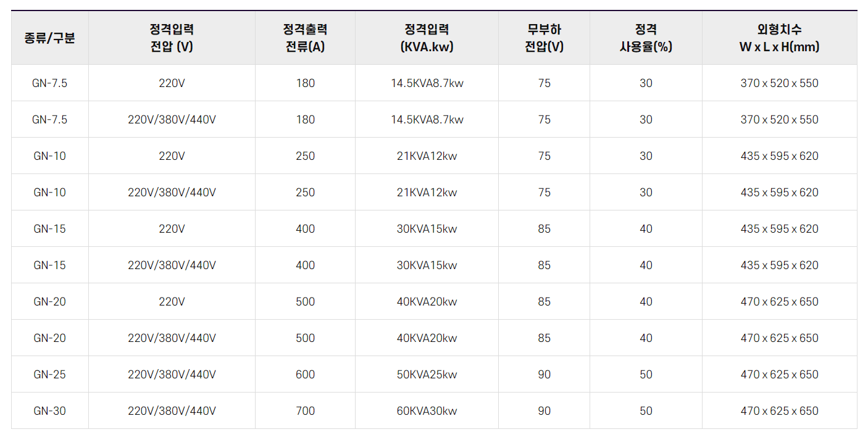The width and height of the screenshot is (868, 437).
Task: Click the 600 output current cell
Action: pos(306,375)
